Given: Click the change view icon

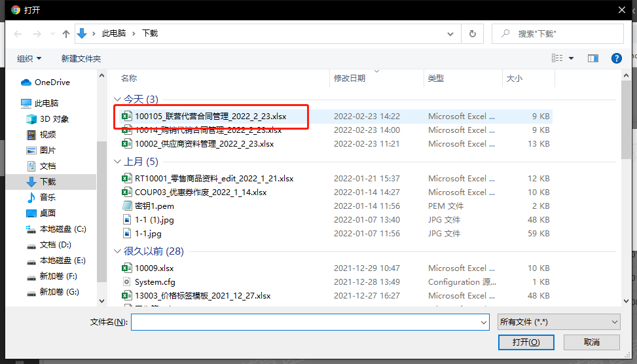Looking at the screenshot, I should (x=557, y=58).
